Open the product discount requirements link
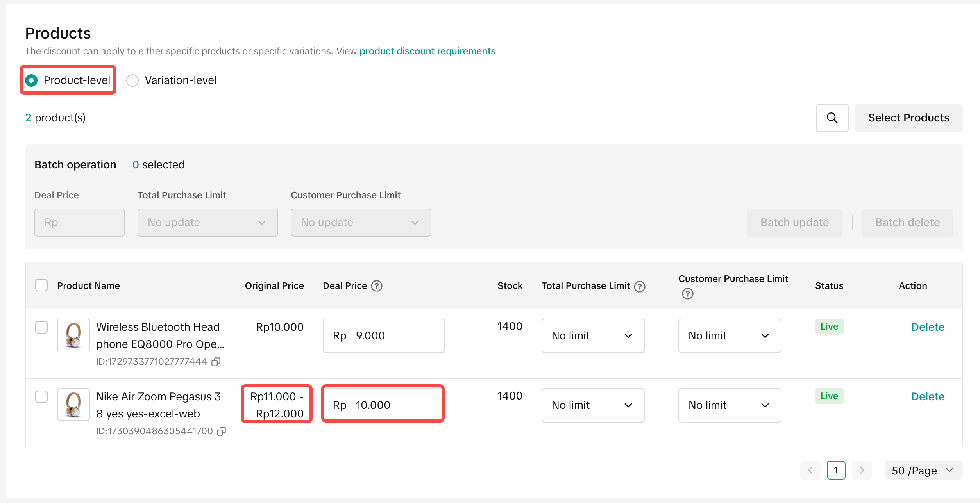The image size is (980, 503). click(427, 51)
